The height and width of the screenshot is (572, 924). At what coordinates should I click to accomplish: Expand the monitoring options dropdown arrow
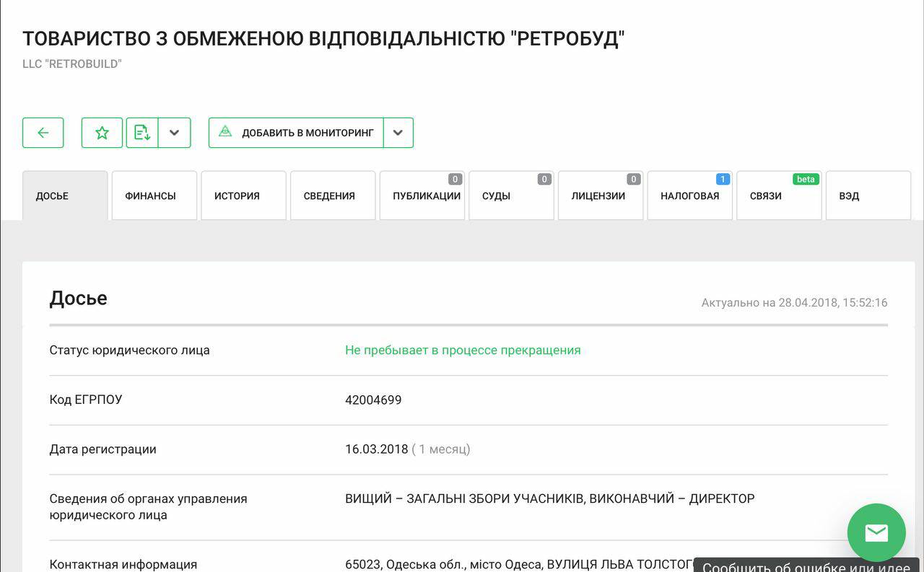tap(398, 133)
